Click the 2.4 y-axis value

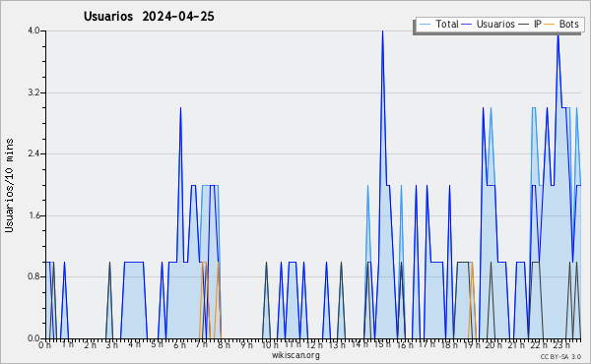[x=33, y=153]
